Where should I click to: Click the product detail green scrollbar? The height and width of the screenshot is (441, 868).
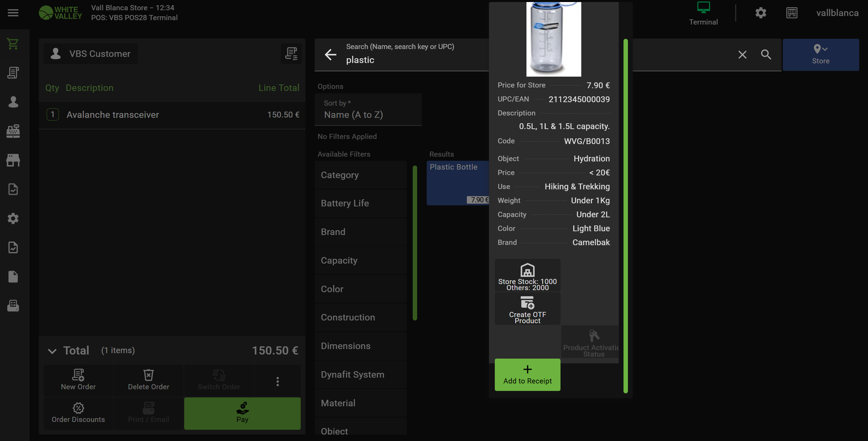point(626,216)
